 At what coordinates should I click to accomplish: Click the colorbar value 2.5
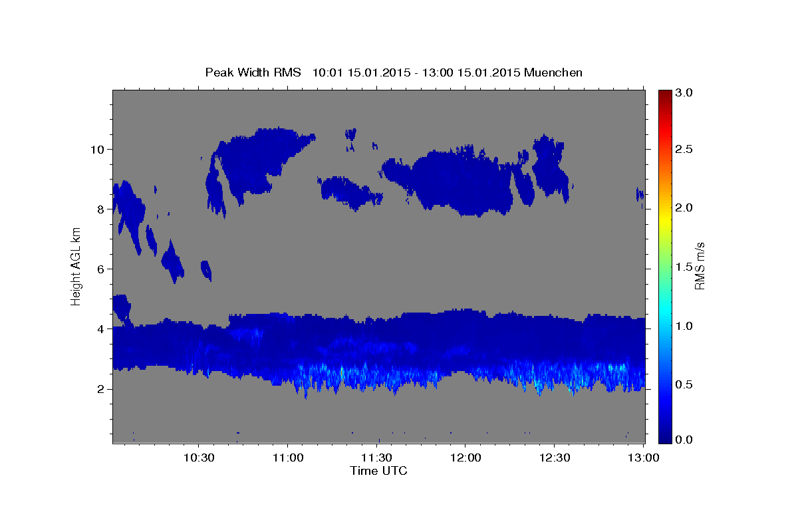(x=684, y=149)
